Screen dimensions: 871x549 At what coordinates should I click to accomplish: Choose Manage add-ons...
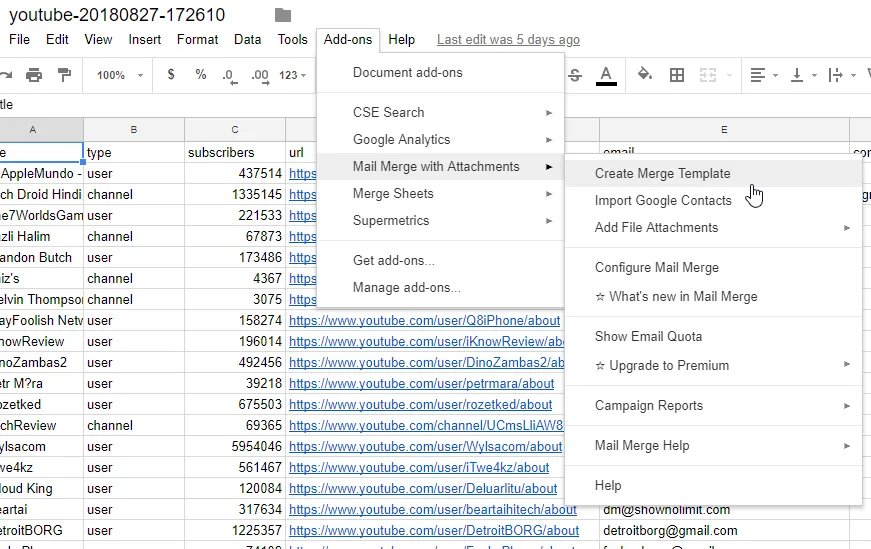tap(440, 288)
